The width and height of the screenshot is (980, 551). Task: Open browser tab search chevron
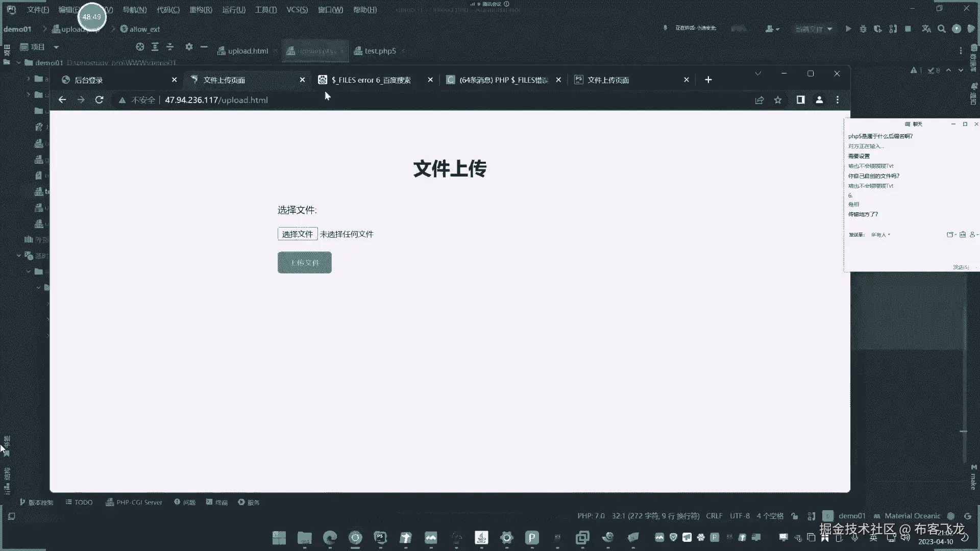[x=758, y=74]
